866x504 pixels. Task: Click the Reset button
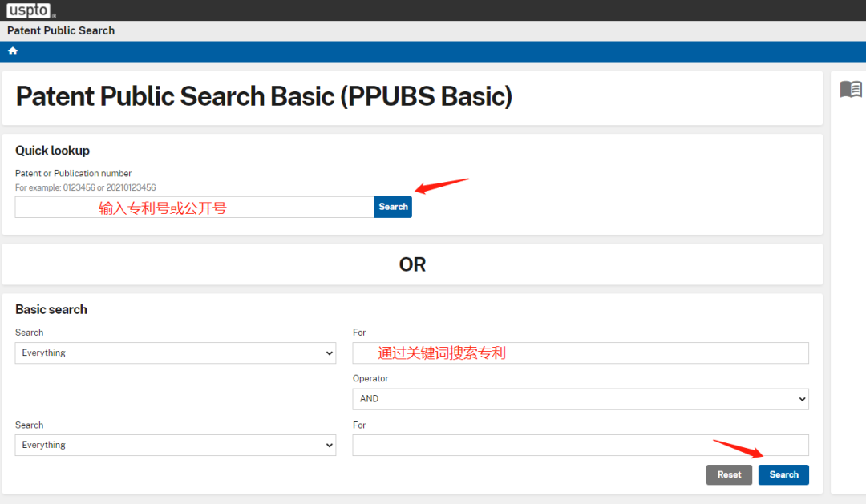tap(729, 474)
